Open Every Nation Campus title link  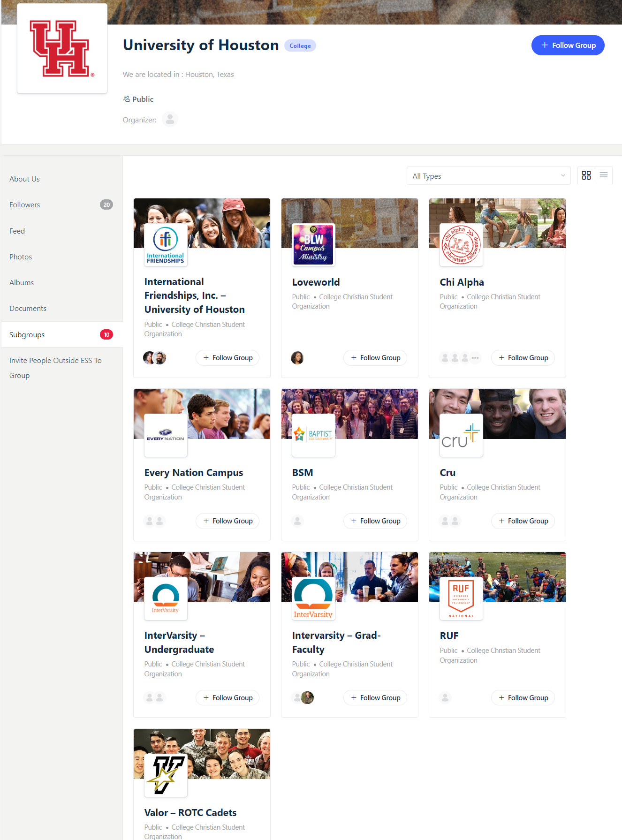[x=194, y=473]
